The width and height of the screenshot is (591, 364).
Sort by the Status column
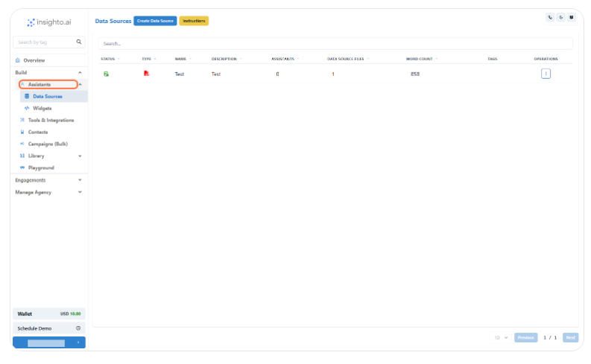(110, 59)
